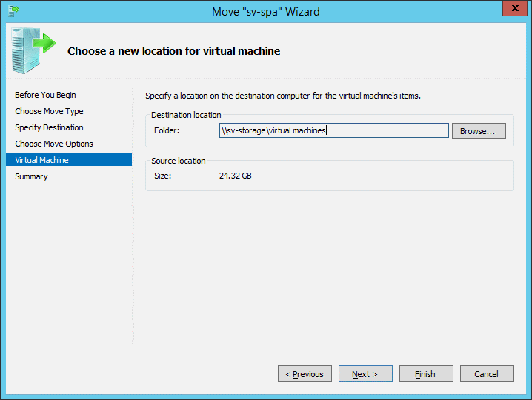532x400 pixels.
Task: Jump to Choose Move Options step
Action: point(54,144)
